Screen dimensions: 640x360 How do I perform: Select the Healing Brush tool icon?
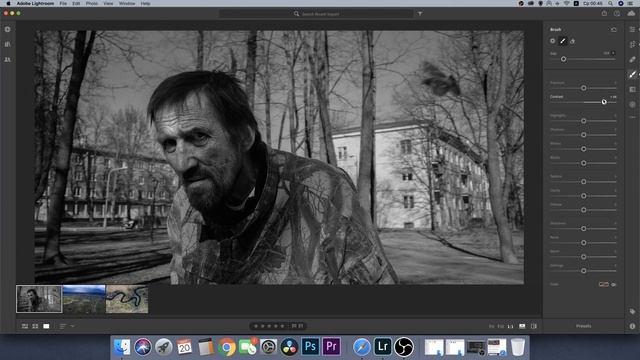coord(633,60)
